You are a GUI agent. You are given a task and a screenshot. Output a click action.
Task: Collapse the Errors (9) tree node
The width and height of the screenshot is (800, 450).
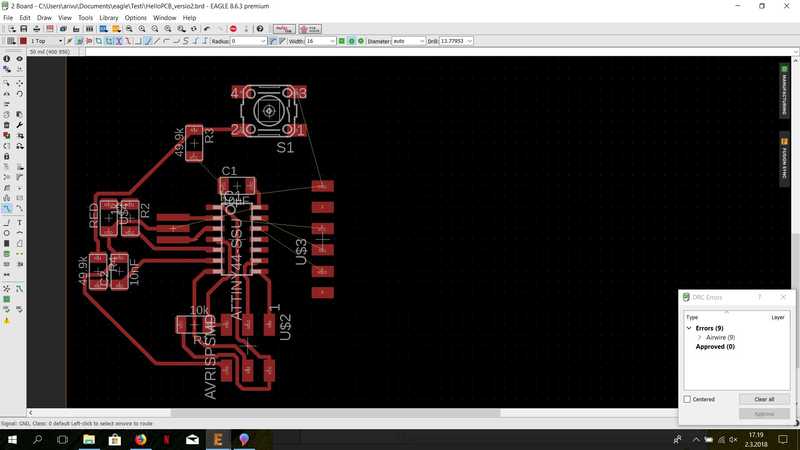click(689, 328)
